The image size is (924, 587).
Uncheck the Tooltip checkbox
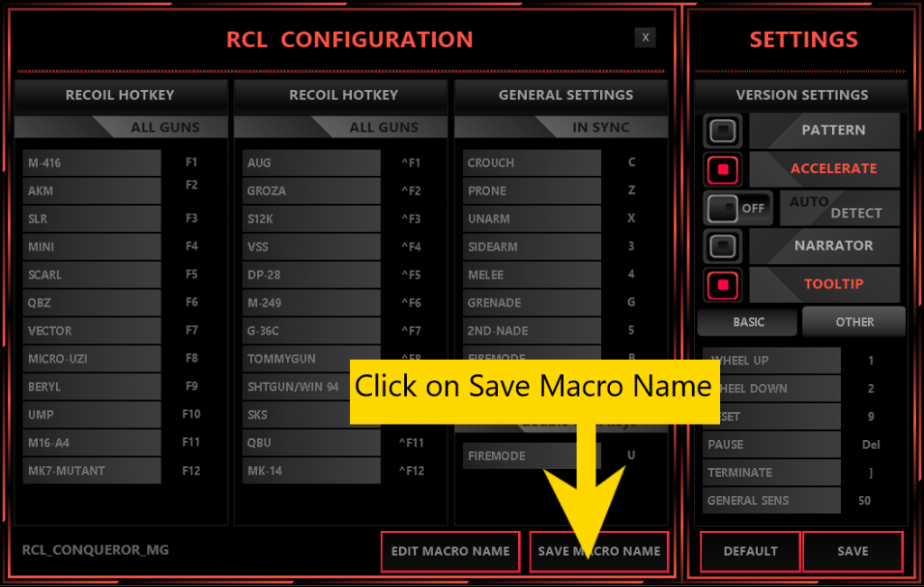click(723, 284)
